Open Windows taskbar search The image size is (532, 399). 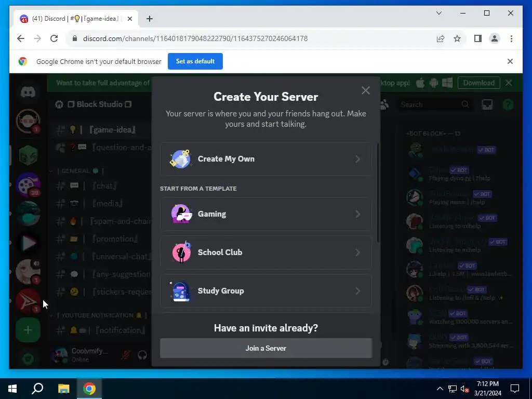point(37,389)
